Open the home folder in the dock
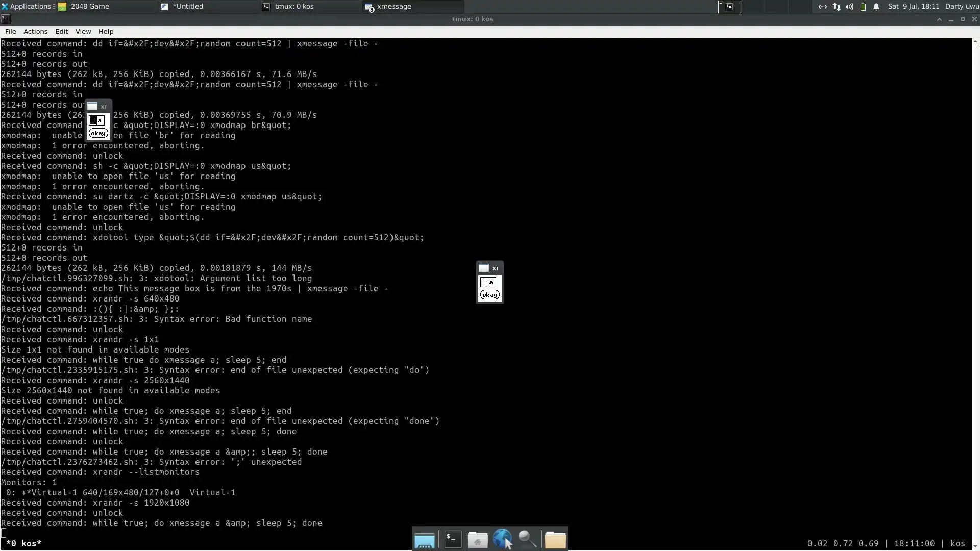980x551 pixels. [x=477, y=539]
